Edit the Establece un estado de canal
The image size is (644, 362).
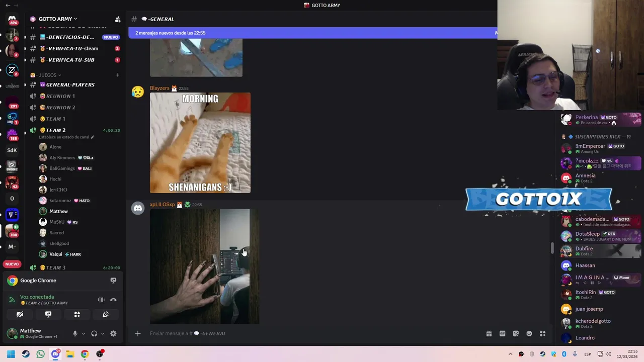tap(66, 137)
